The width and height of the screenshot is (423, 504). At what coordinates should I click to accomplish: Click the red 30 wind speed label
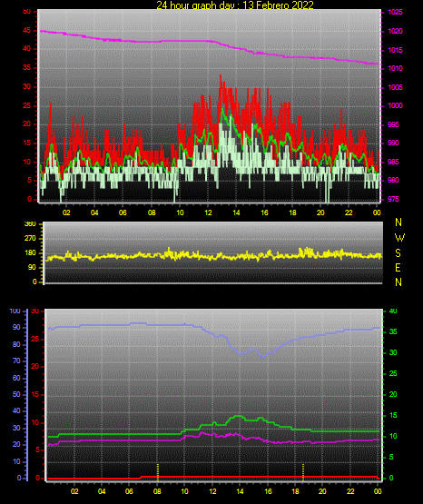click(26, 87)
